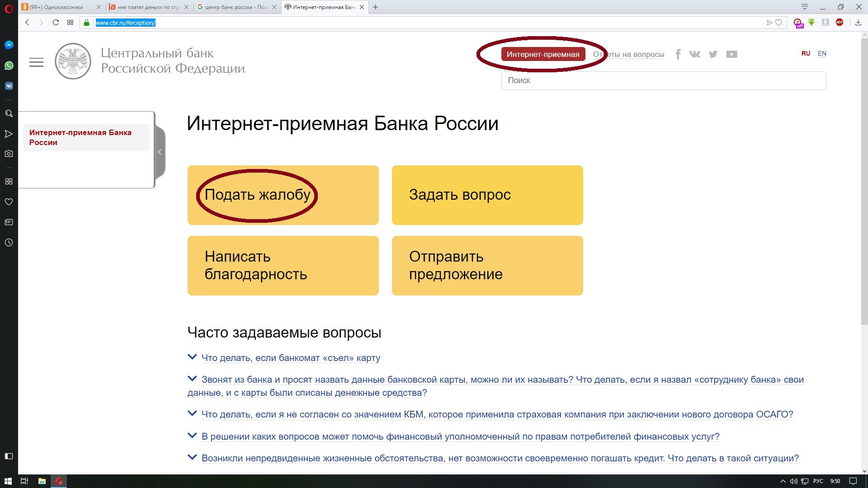Screen dimensions: 868x488
Task: Expand the financial ombudsman question
Action: [x=460, y=436]
